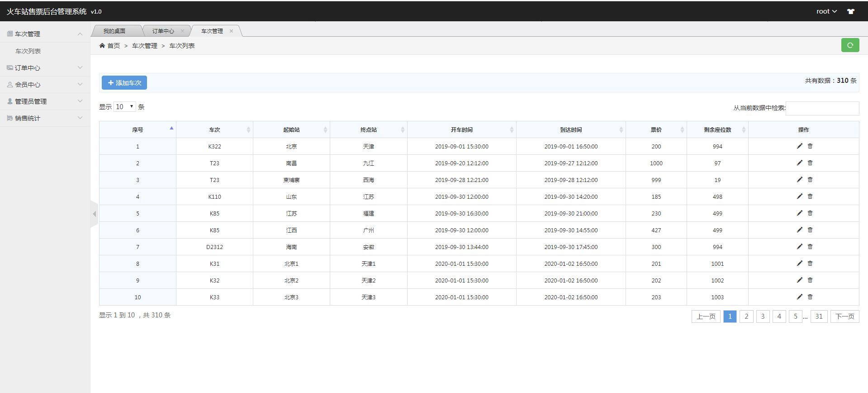Collapse the sidebar with arrow handle

pyautogui.click(x=94, y=214)
